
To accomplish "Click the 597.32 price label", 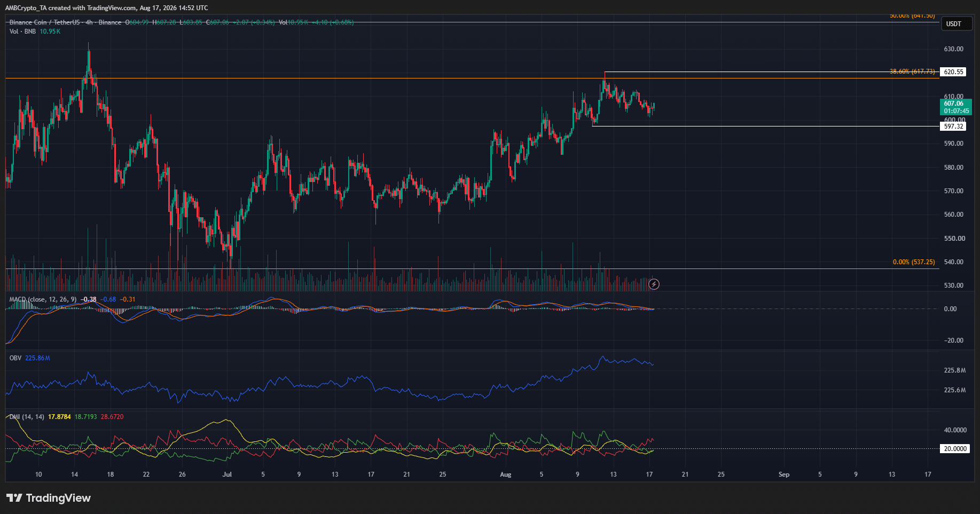I will coord(954,126).
